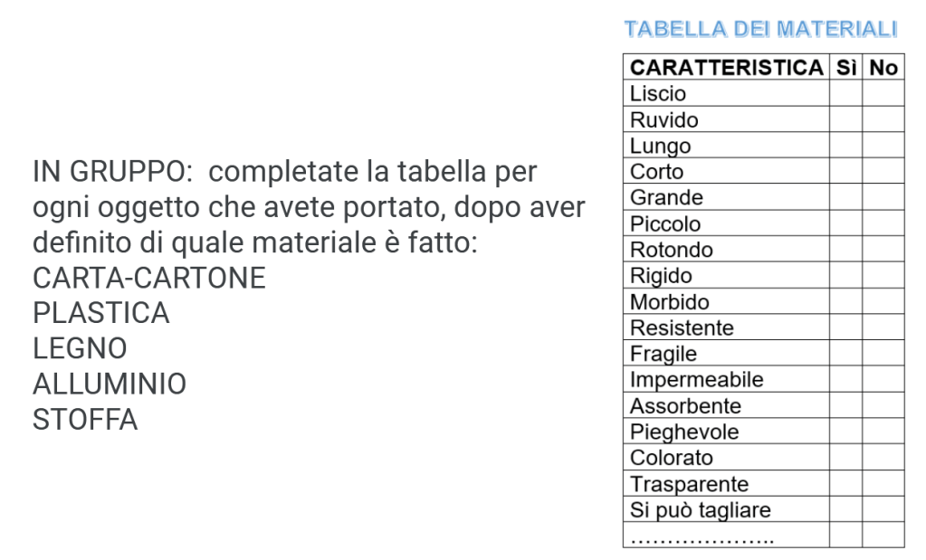Click the dotted blank row in table
This screenshot has height=560, width=926.
(x=702, y=537)
